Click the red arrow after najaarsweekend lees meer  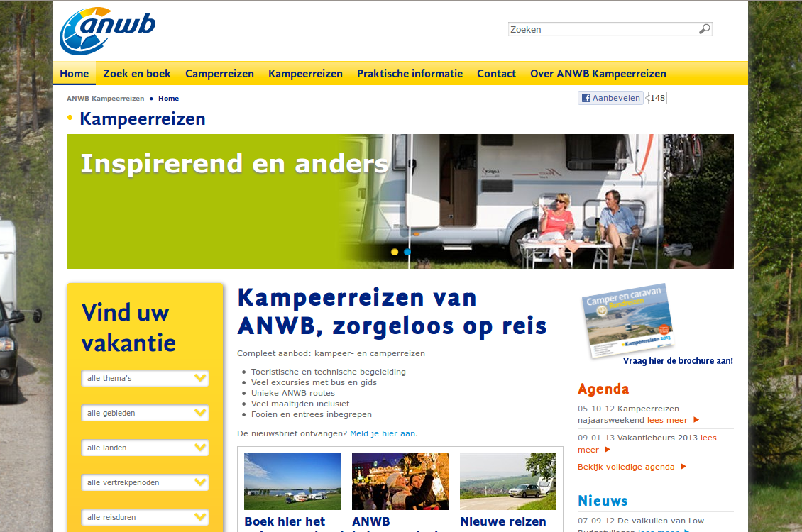pos(696,419)
